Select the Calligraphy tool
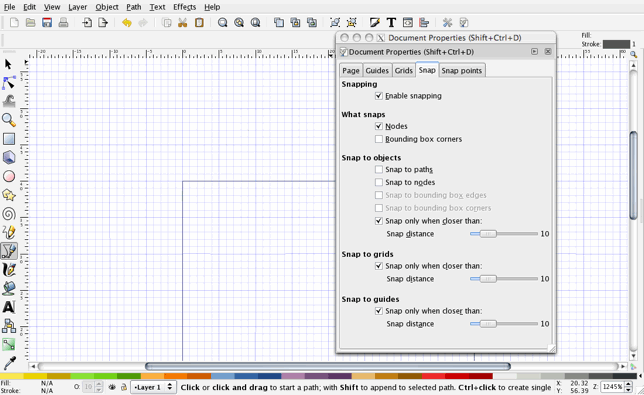 coord(9,270)
